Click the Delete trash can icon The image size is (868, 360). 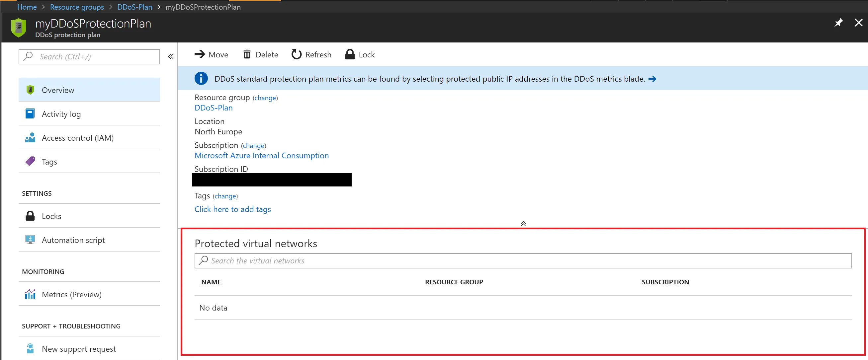tap(247, 54)
